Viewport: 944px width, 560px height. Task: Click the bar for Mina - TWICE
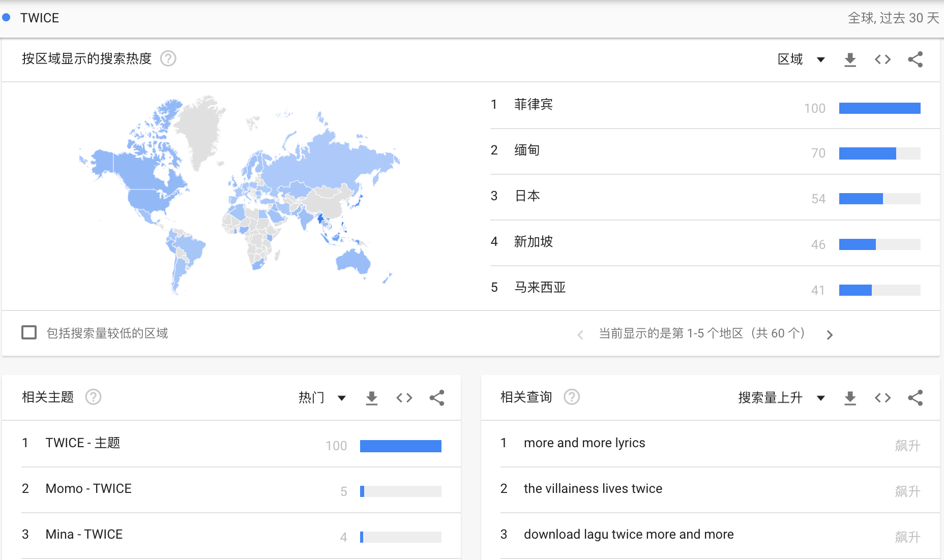tap(401, 537)
